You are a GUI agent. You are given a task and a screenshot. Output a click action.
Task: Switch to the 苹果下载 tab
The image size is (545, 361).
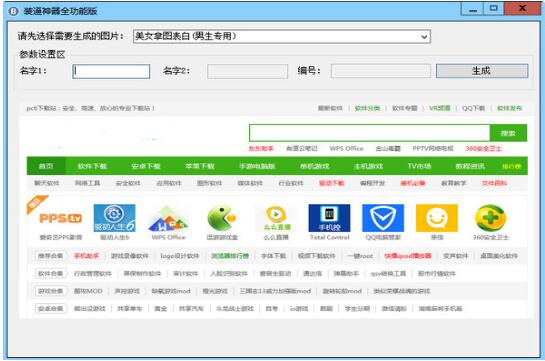coord(200,166)
